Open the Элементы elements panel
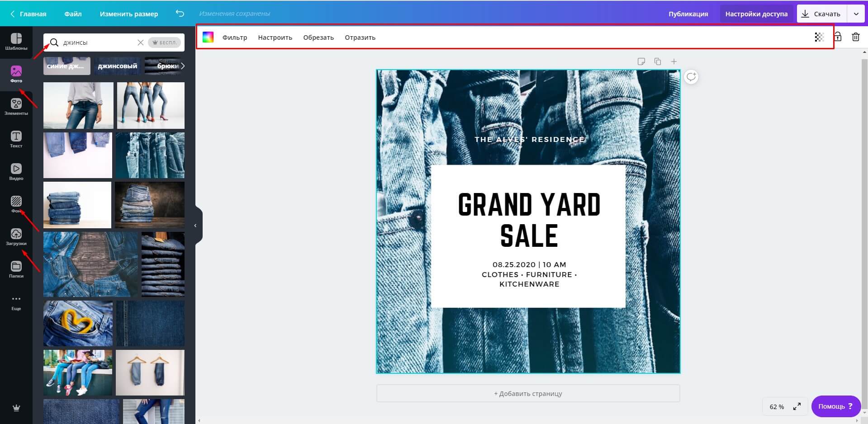868x424 pixels. click(x=16, y=107)
